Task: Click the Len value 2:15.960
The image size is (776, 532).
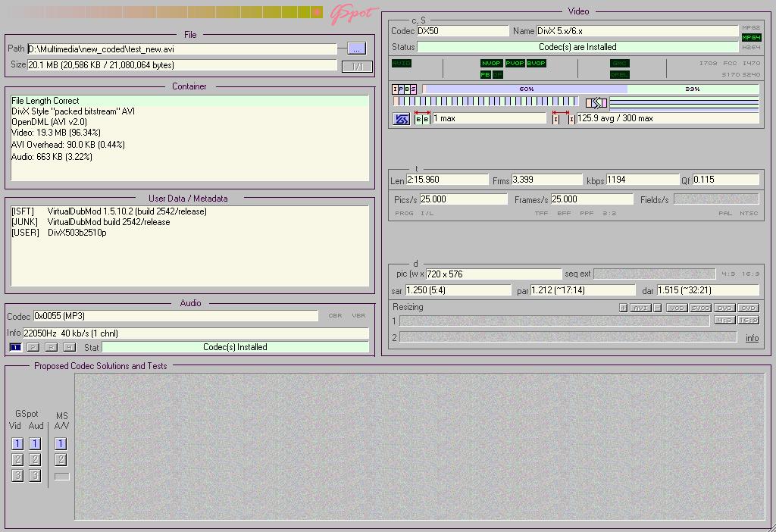Action: pyautogui.click(x=447, y=180)
